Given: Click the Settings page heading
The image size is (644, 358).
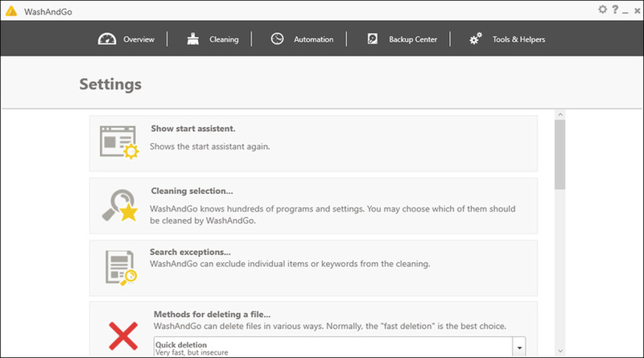Looking at the screenshot, I should tap(110, 84).
